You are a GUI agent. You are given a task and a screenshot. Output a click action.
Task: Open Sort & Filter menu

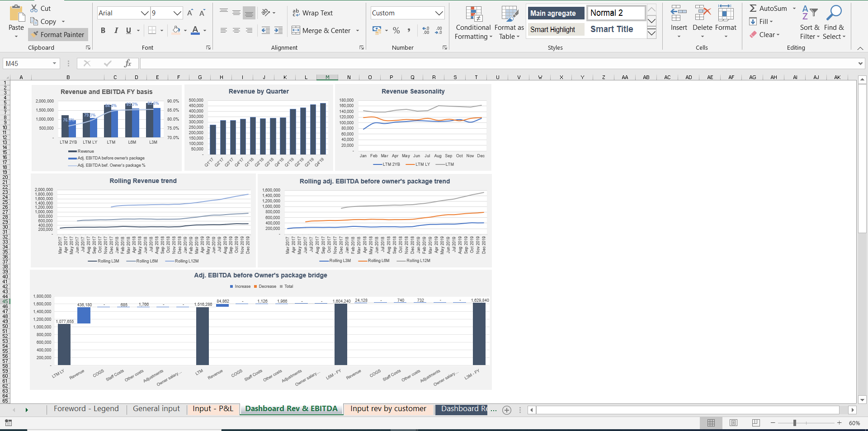pos(809,23)
